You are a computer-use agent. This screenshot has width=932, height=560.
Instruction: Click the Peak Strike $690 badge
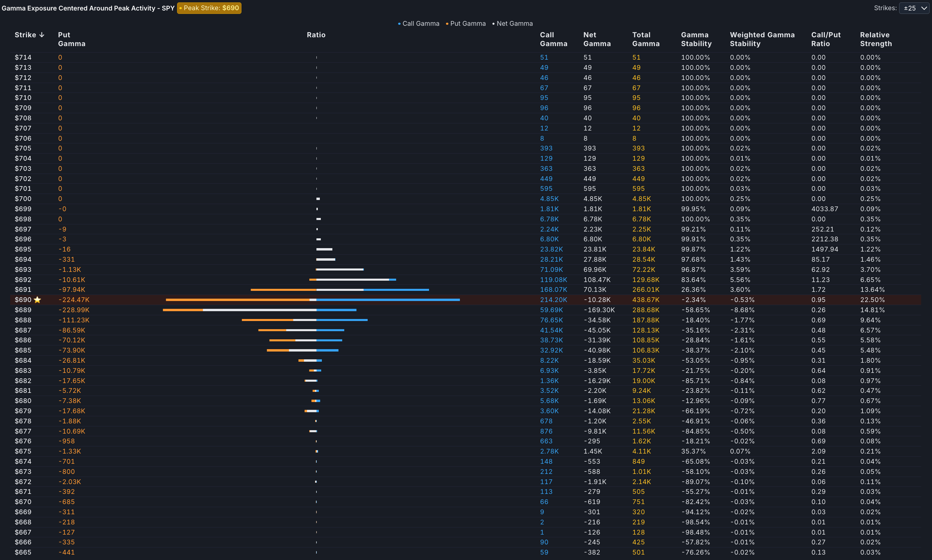click(209, 8)
